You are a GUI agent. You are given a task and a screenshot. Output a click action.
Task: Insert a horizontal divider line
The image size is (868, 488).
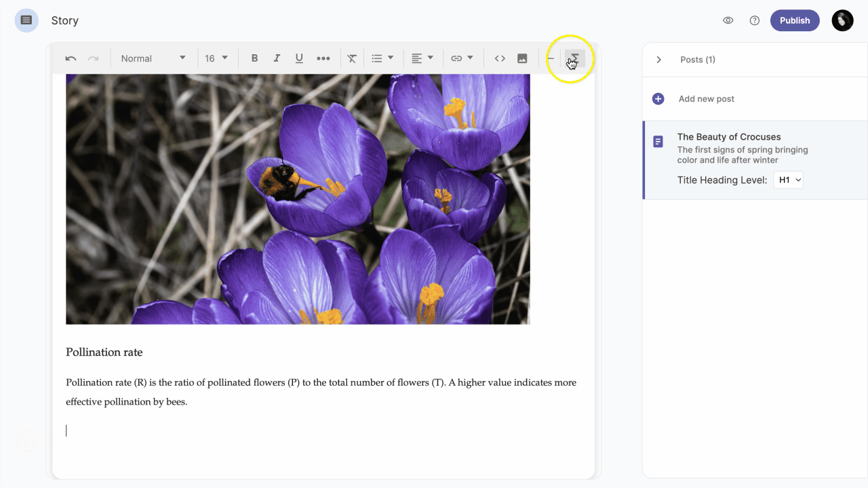tap(551, 58)
